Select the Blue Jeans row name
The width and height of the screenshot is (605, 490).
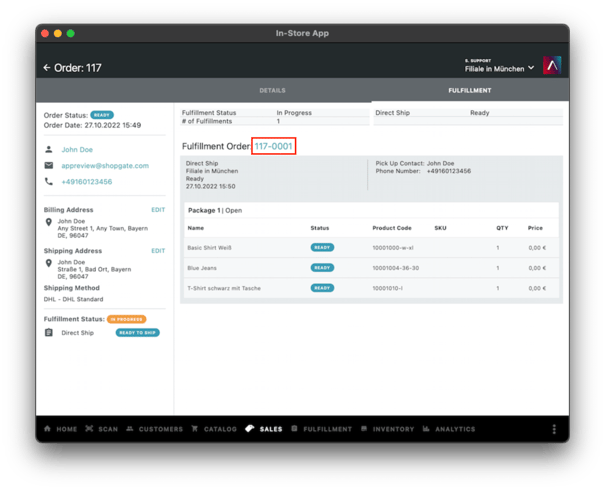pos(202,268)
